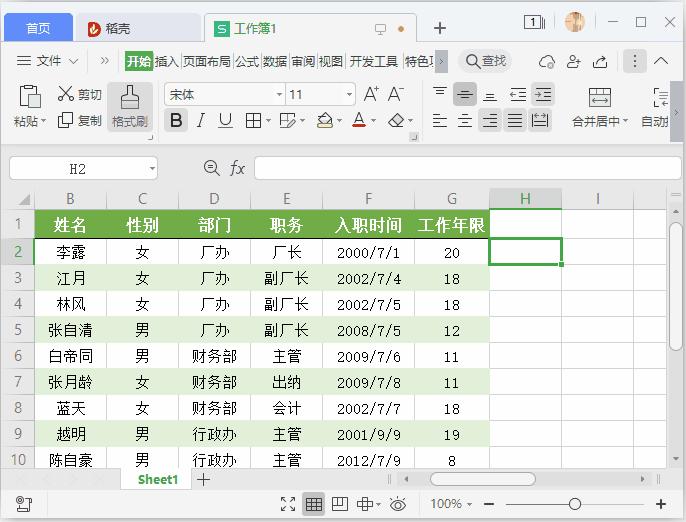Increase the indent
Screen dimensions: 686x522
pos(543,94)
